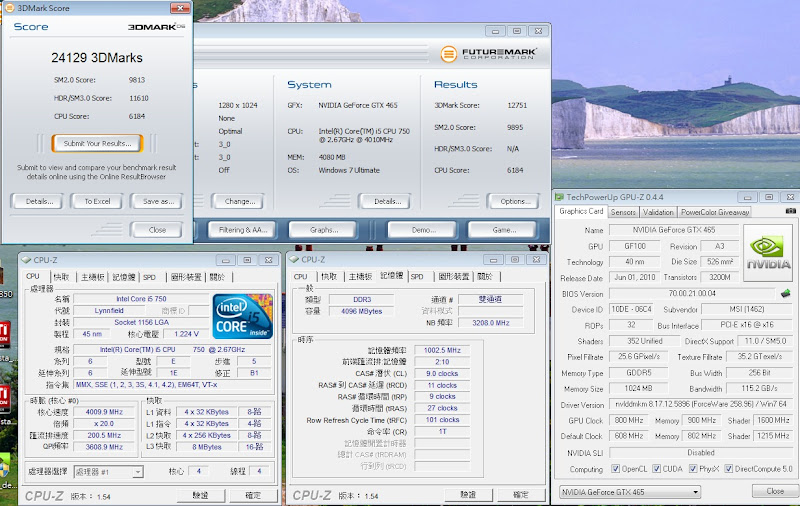Toggle the OpenCL checkbox in GPU-Z
Screen dimensions: 800x506
tap(615, 468)
